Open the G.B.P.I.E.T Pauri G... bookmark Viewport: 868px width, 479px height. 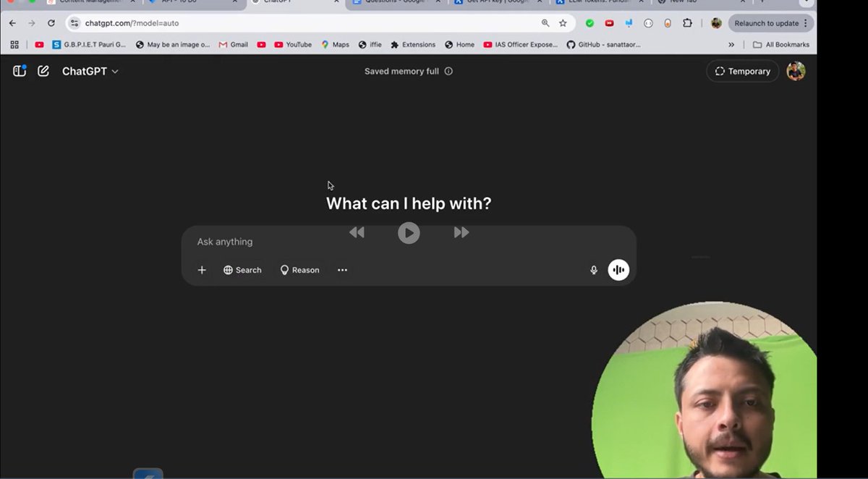pyautogui.click(x=89, y=45)
